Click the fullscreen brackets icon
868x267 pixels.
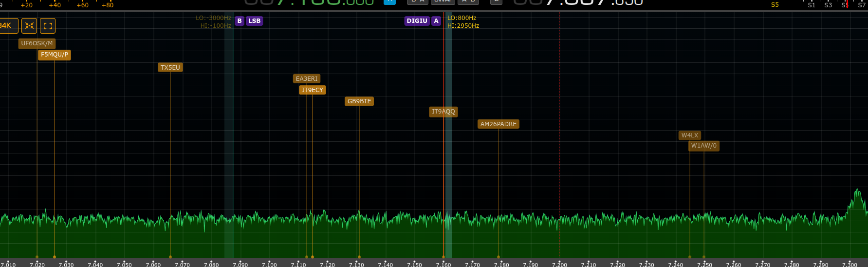pos(48,26)
